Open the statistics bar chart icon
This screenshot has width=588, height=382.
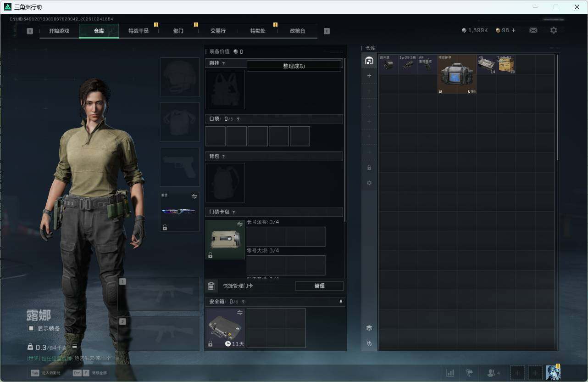click(450, 373)
